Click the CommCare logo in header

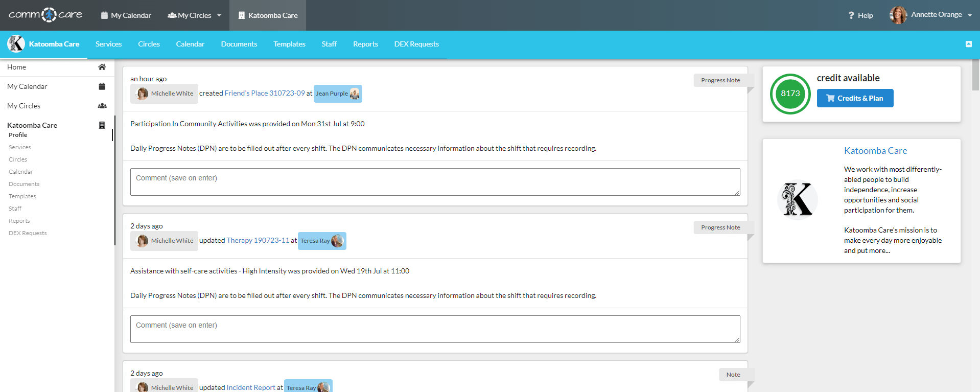point(45,15)
